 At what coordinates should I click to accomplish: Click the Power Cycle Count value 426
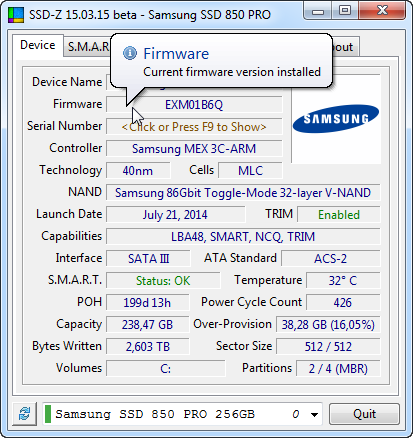click(343, 303)
